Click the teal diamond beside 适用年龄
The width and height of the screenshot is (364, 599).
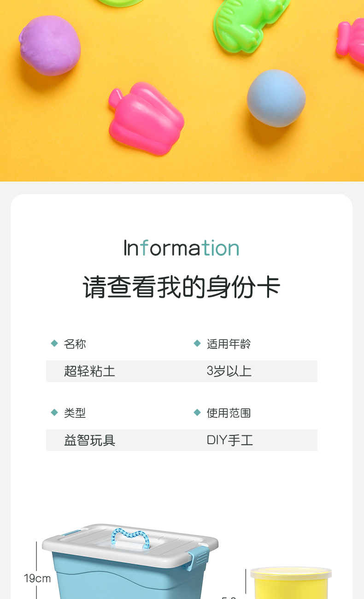click(x=197, y=343)
